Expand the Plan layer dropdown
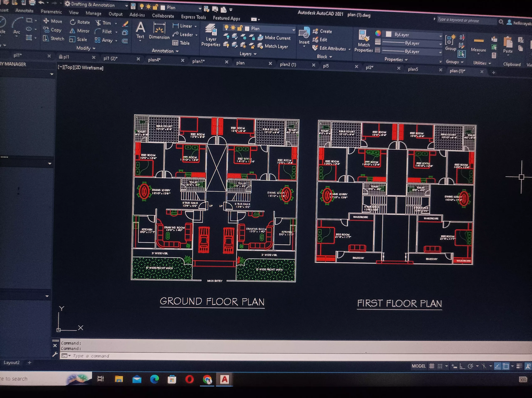 [294, 30]
